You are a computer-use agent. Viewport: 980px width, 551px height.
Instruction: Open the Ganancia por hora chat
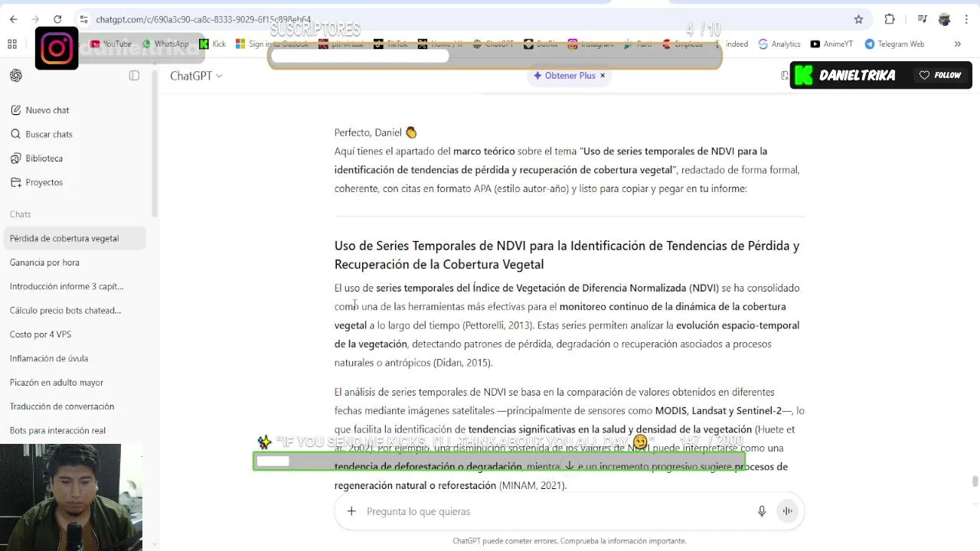74,262
